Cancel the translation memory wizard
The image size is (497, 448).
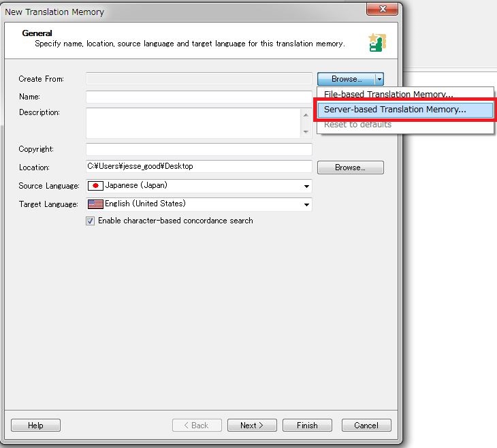(366, 426)
